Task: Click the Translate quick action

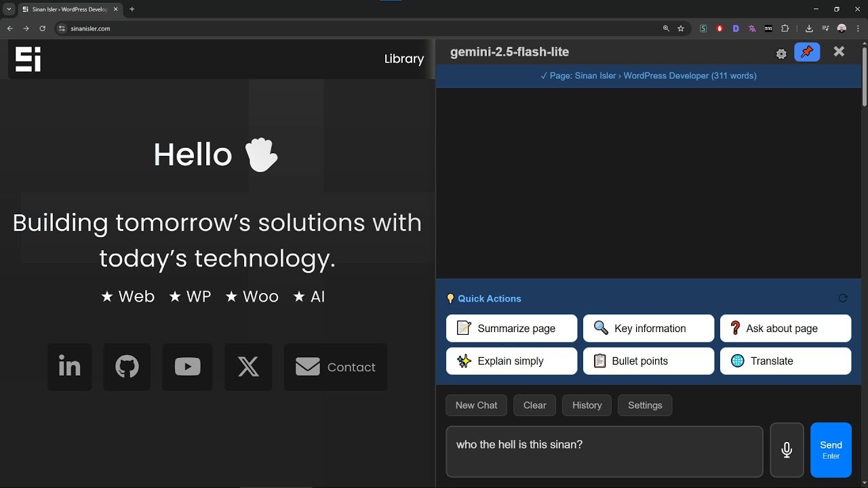Action: pos(785,361)
